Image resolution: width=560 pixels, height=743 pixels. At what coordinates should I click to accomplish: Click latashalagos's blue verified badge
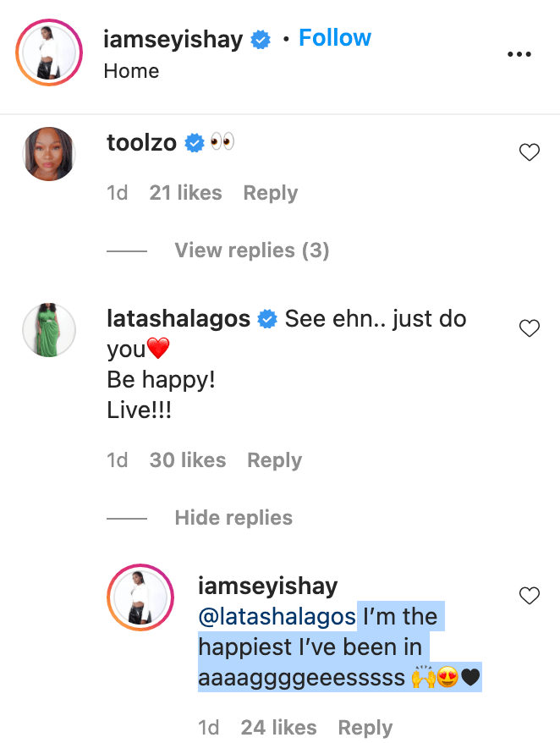(267, 320)
